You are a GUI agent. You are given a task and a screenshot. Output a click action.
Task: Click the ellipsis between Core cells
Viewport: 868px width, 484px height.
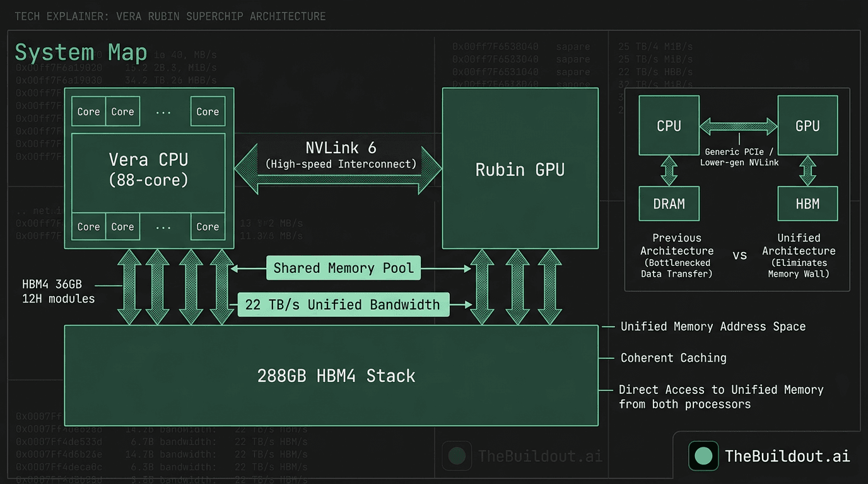163,112
